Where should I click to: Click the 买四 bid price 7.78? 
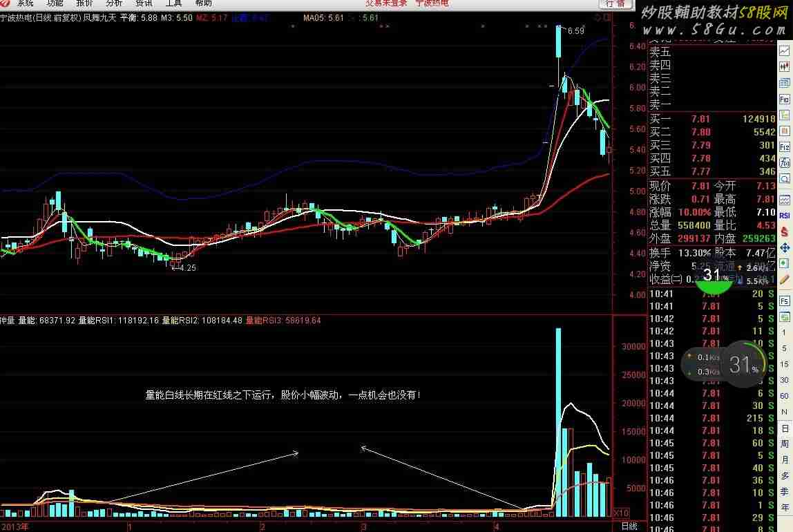click(x=701, y=158)
